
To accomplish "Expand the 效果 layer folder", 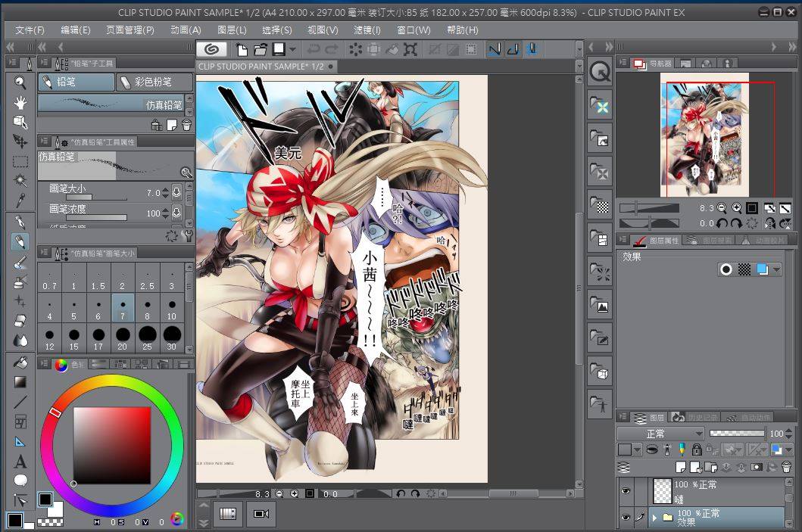I will 654,518.
